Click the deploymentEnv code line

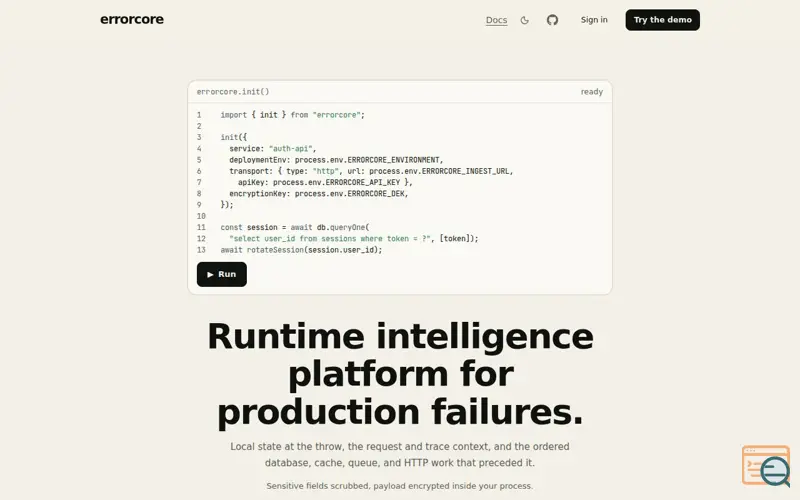point(336,160)
